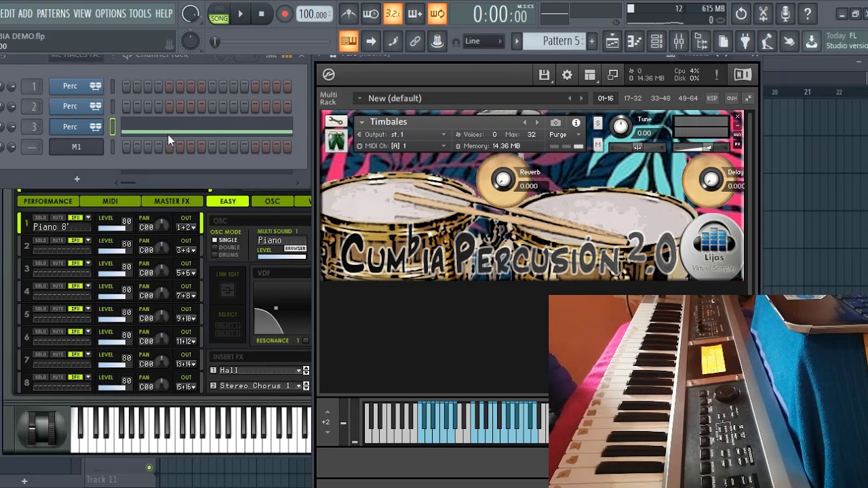Switch to the OSC tab
This screenshot has height=488, width=868.
[272, 201]
